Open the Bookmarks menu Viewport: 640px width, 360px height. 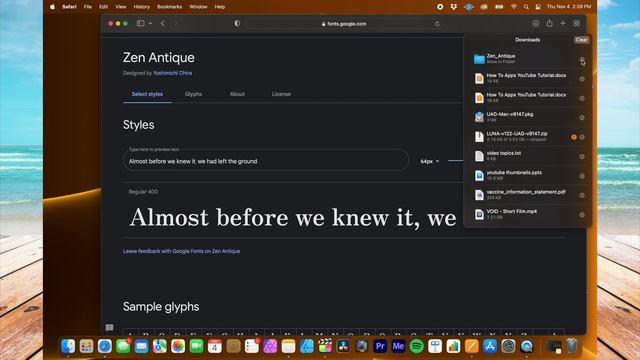tap(169, 7)
